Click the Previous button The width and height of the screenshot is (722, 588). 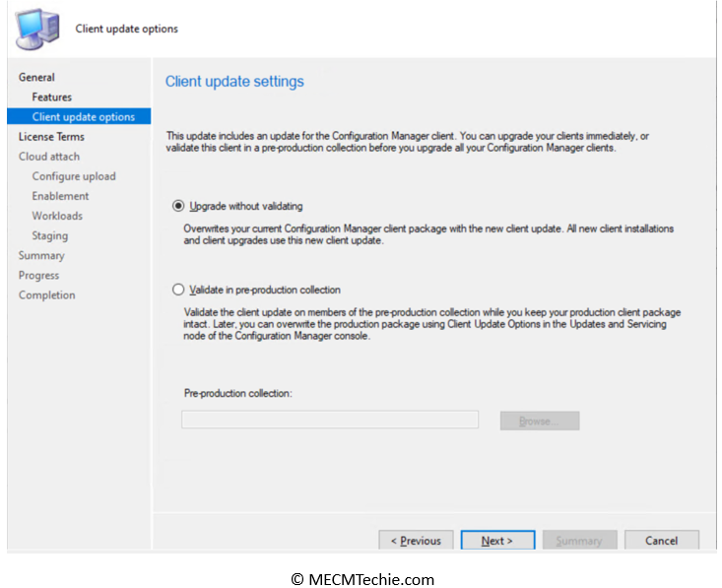click(416, 540)
